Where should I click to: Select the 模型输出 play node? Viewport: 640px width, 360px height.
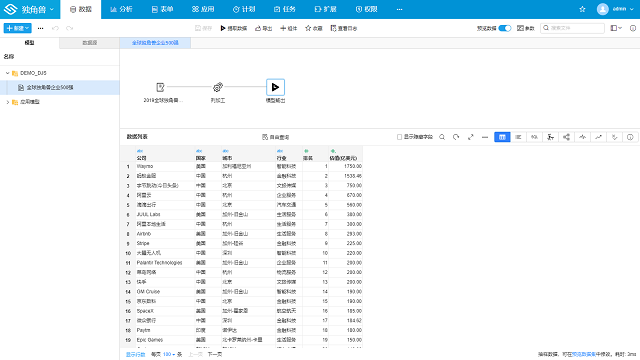(x=275, y=87)
